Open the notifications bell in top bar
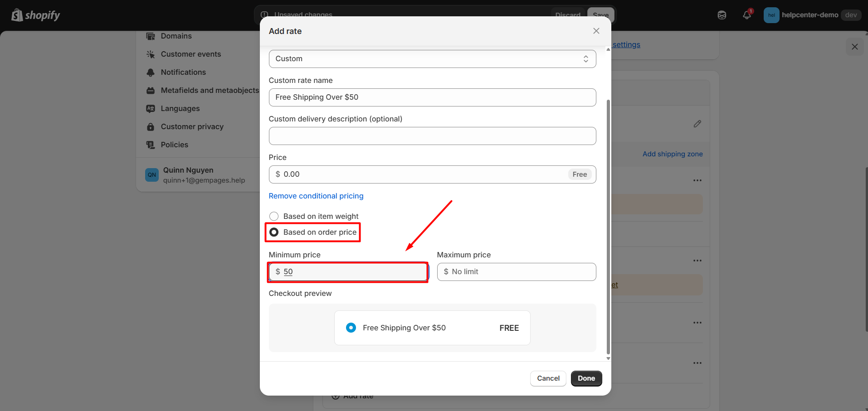 point(746,15)
